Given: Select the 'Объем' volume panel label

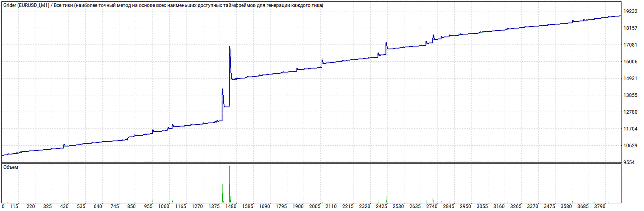Looking at the screenshot, I should pos(10,167).
